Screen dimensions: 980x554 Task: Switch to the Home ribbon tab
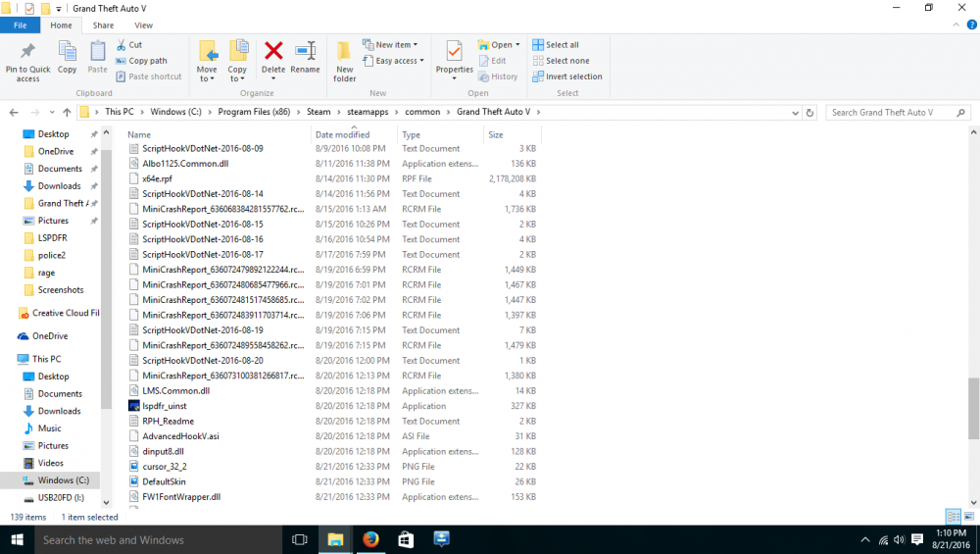[x=61, y=25]
